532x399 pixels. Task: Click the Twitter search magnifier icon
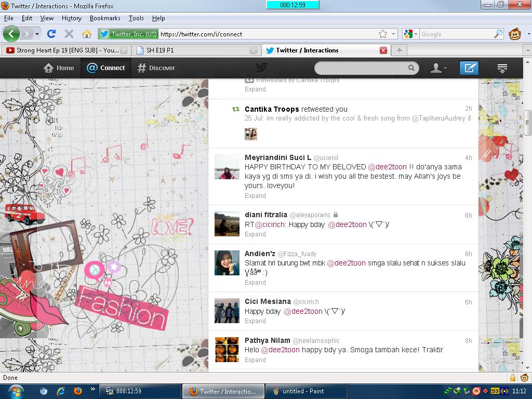[411, 68]
